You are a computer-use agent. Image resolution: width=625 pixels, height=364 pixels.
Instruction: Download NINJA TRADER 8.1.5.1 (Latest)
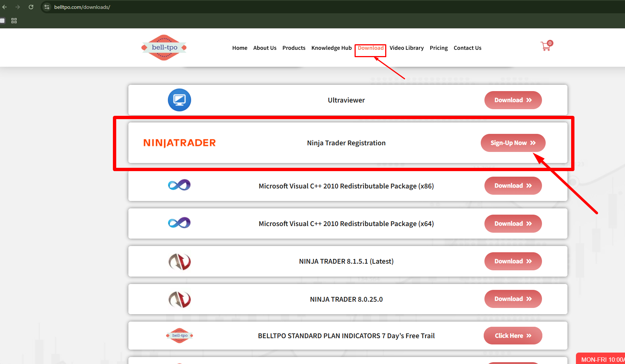tap(513, 261)
